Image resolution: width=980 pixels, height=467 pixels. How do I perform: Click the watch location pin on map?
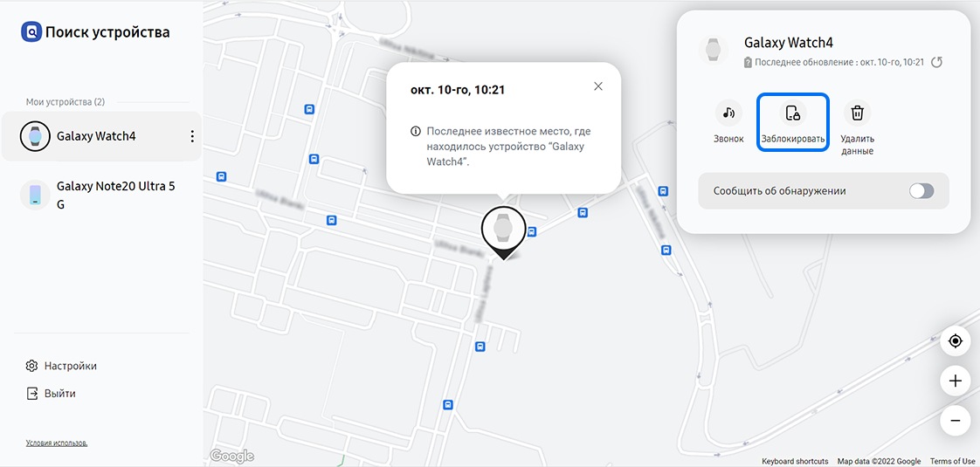pyautogui.click(x=503, y=232)
